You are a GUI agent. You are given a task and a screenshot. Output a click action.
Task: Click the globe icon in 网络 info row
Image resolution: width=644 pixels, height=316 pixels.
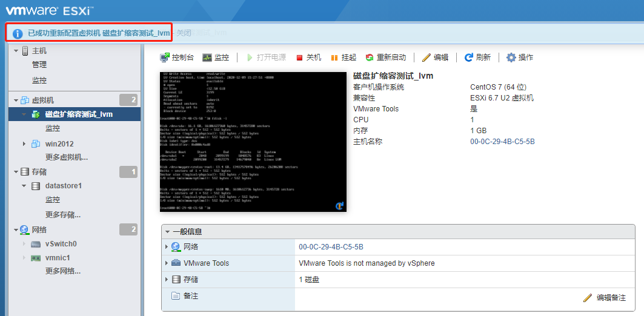coord(176,246)
